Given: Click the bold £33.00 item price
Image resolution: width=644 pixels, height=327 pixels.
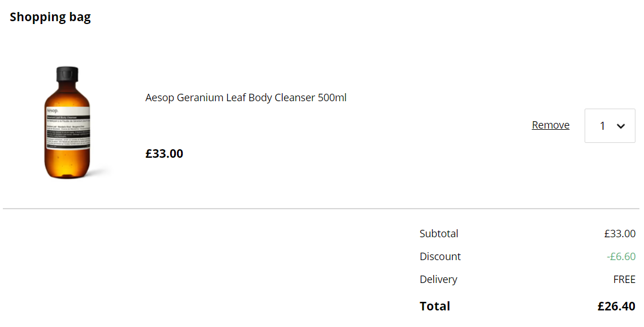Looking at the screenshot, I should [x=164, y=153].
